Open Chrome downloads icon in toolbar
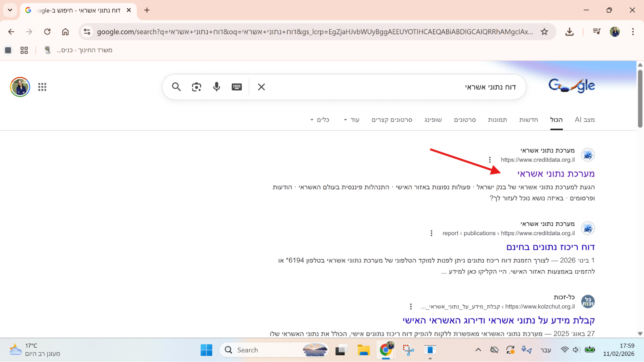The width and height of the screenshot is (644, 362). coord(569,32)
